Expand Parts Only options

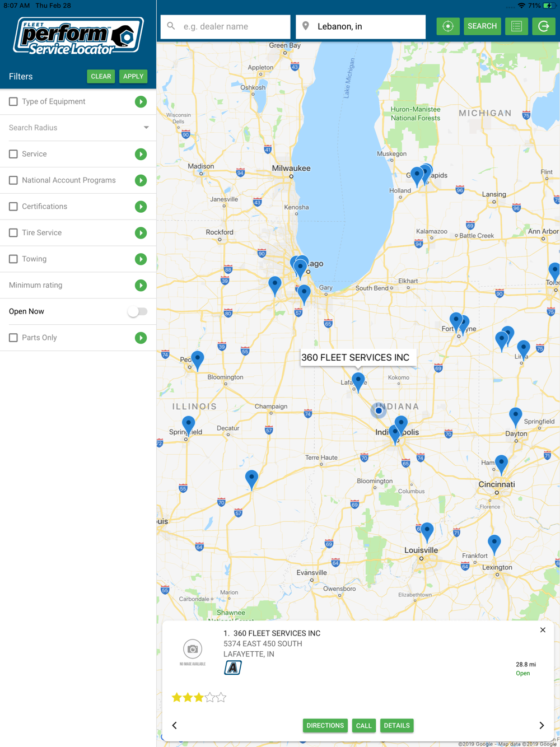[x=141, y=338]
